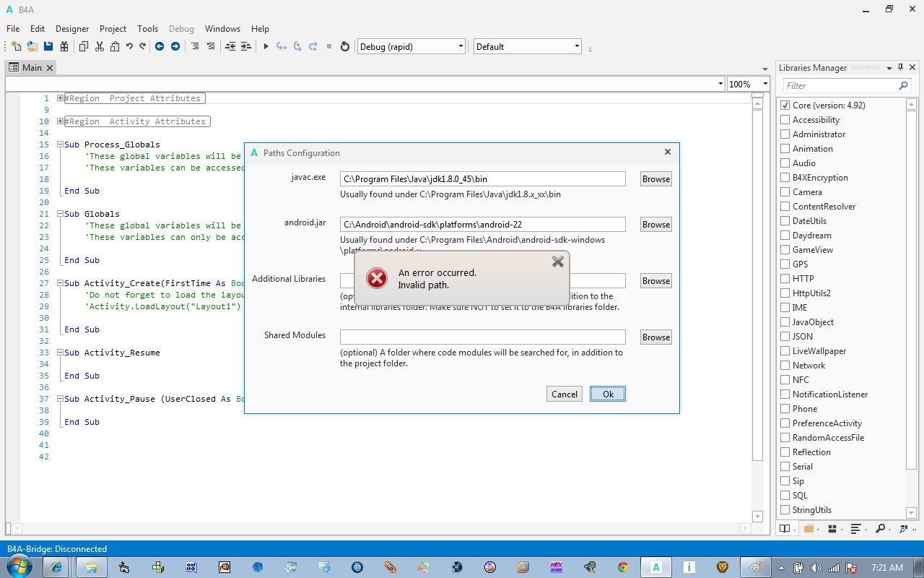Open the Find All References tab icon
Image resolution: width=924 pixels, height=578 pixels.
coord(905,528)
